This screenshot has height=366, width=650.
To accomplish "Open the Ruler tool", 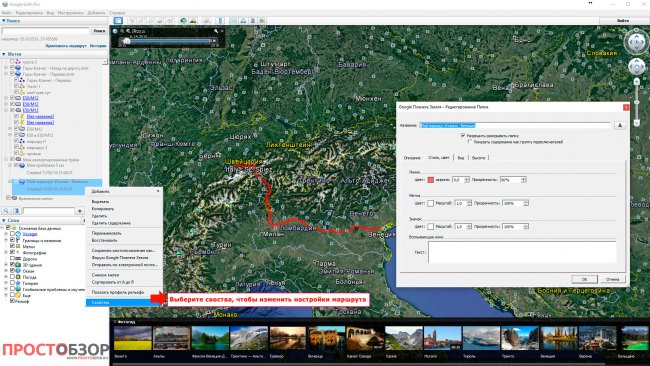I will [220, 20].
